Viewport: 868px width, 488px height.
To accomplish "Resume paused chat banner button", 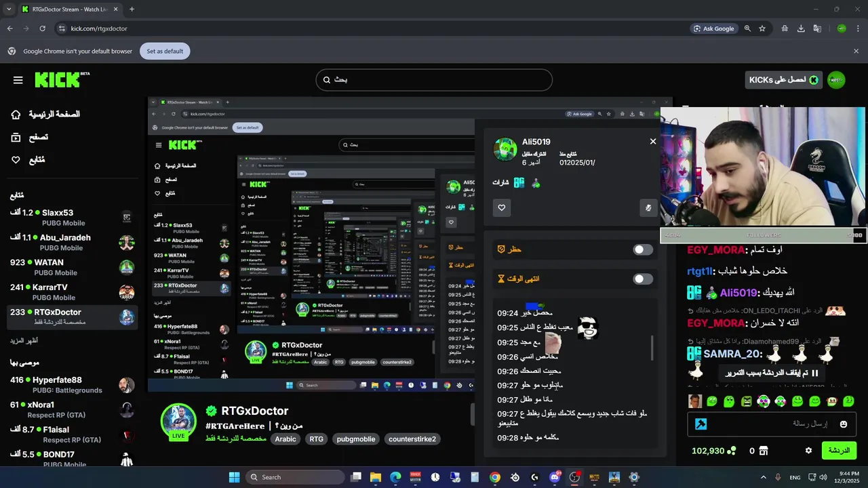I will [x=772, y=373].
